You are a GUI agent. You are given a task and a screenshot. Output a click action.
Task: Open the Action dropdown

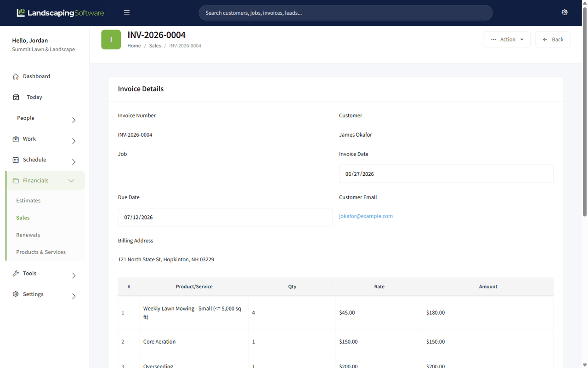tap(507, 40)
